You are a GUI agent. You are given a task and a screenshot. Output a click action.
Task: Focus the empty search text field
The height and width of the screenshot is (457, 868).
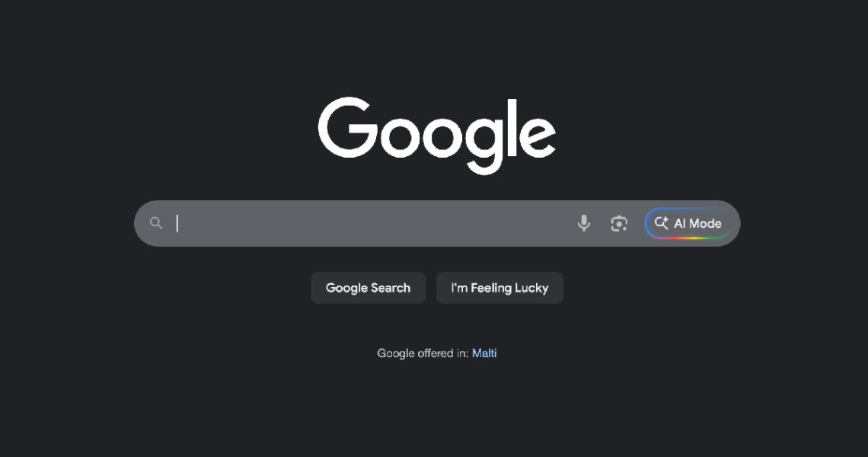[371, 223]
